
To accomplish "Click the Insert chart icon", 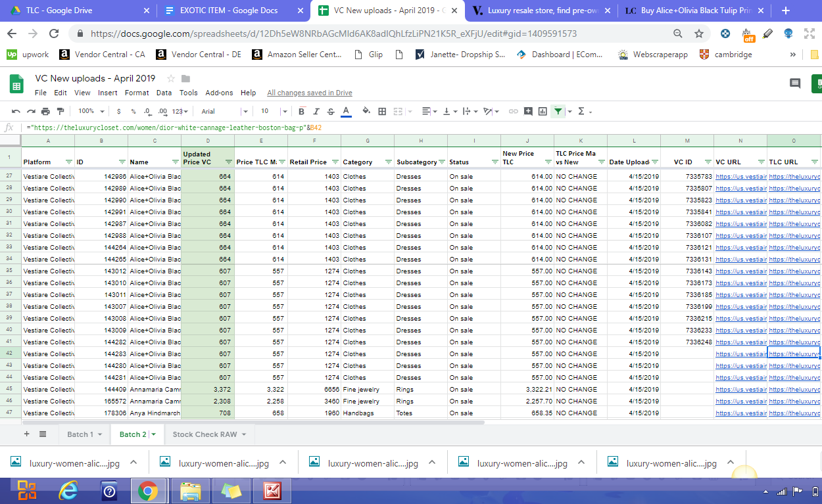I will pos(543,112).
